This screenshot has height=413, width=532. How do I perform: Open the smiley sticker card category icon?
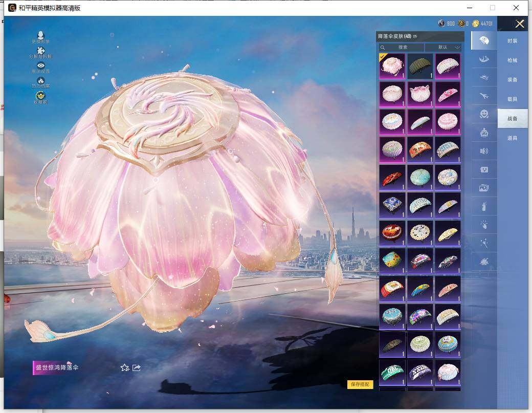[x=484, y=169]
